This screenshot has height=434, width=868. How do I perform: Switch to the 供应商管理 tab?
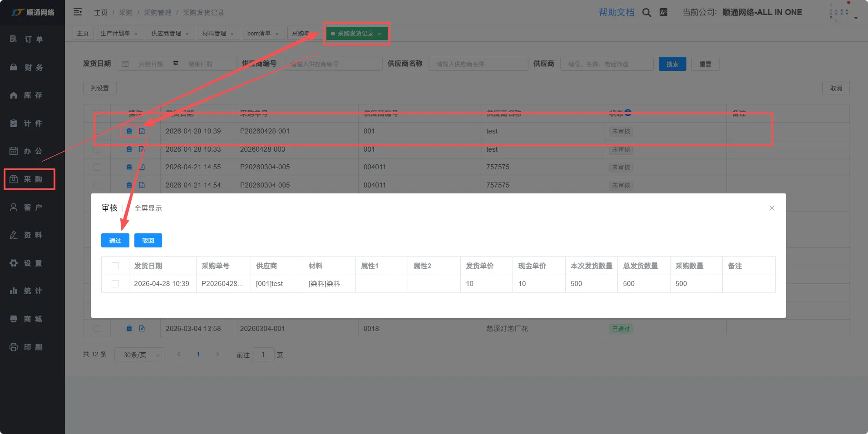166,34
